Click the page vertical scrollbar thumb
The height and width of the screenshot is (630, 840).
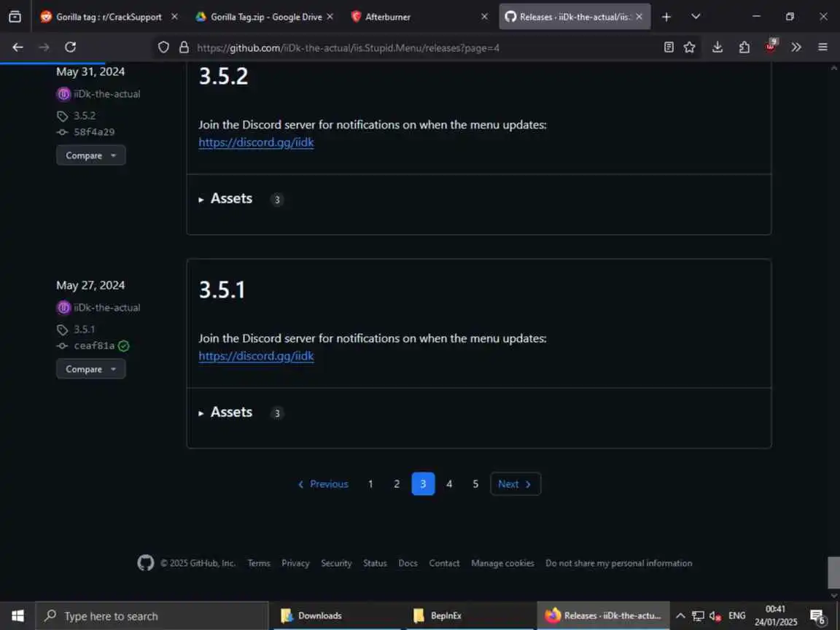tap(833, 572)
